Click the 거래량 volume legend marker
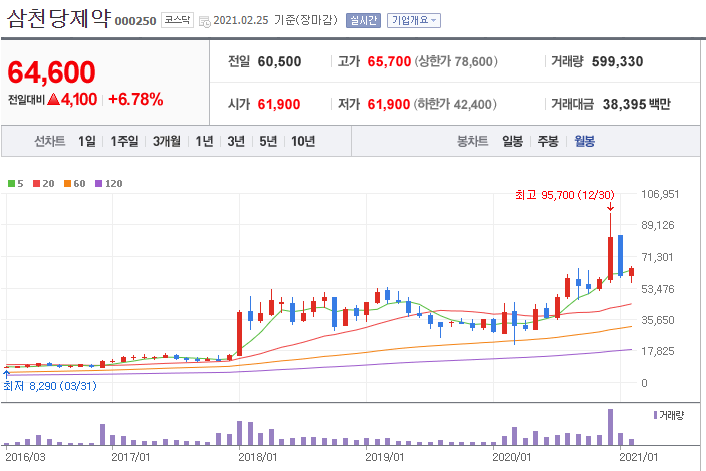706x471 pixels. click(656, 415)
